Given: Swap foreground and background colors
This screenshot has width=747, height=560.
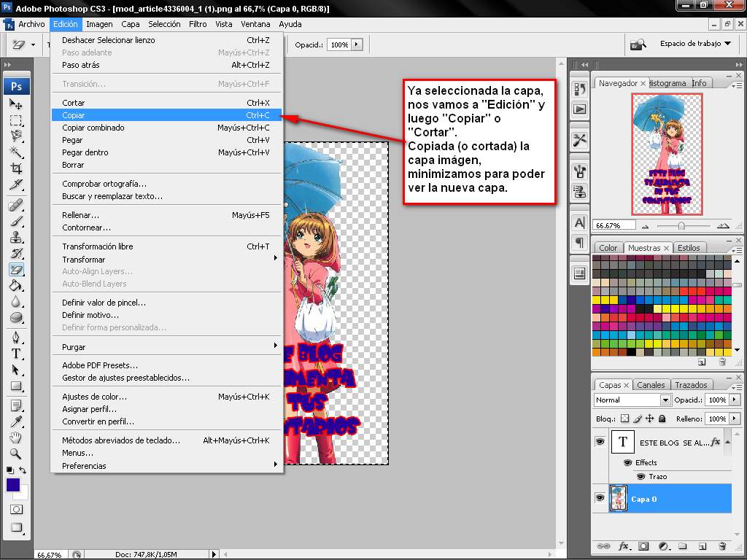Looking at the screenshot, I should click(x=23, y=470).
